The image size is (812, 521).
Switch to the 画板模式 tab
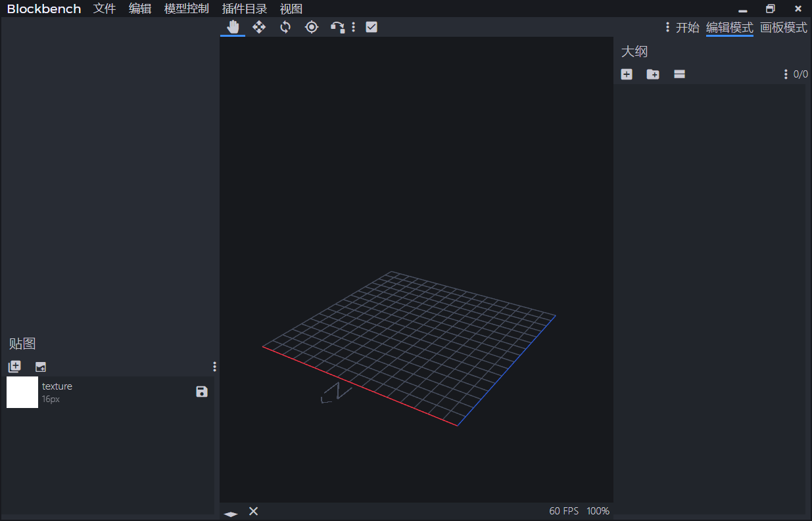tap(783, 28)
